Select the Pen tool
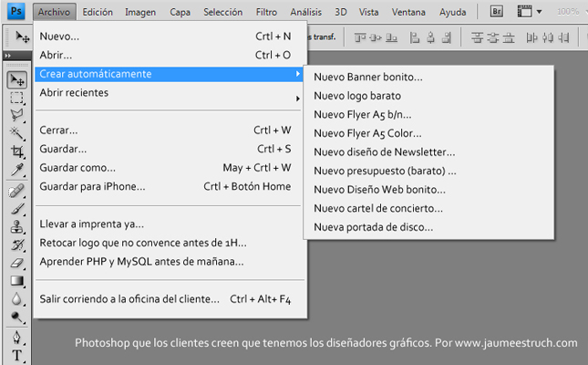 tap(17, 338)
